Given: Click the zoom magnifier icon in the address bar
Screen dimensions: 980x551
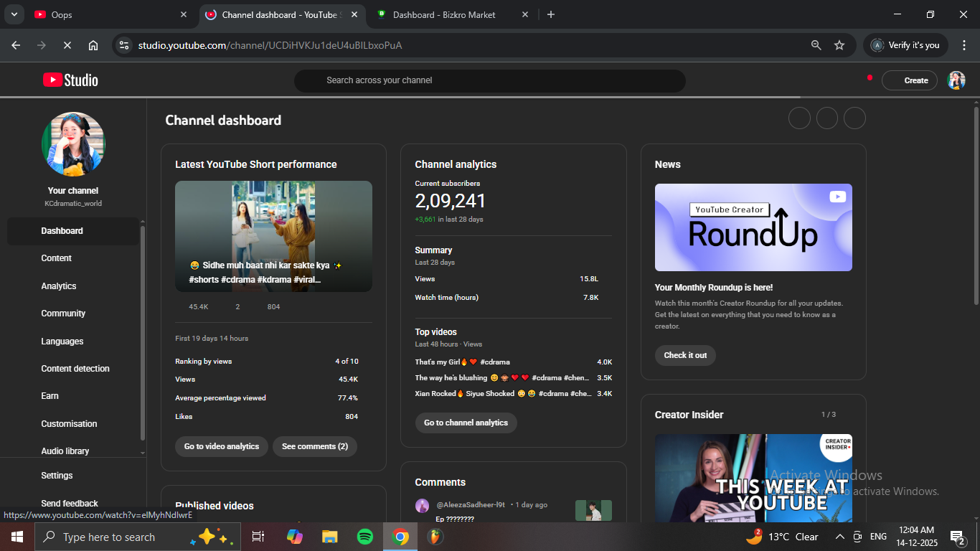Looking at the screenshot, I should pyautogui.click(x=816, y=45).
